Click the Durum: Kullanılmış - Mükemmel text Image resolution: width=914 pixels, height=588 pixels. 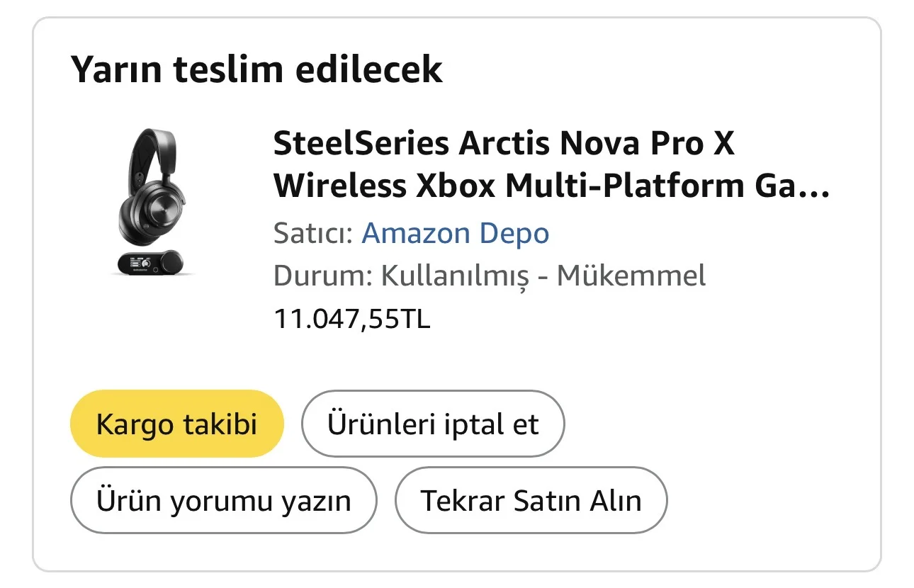pyautogui.click(x=490, y=276)
